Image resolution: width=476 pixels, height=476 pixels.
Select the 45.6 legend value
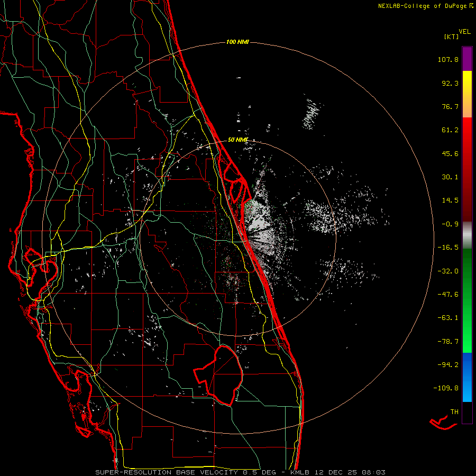[x=450, y=153]
